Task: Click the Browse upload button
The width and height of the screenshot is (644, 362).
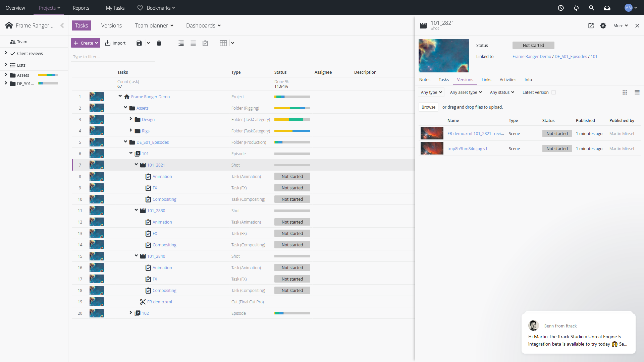Action: point(428,107)
